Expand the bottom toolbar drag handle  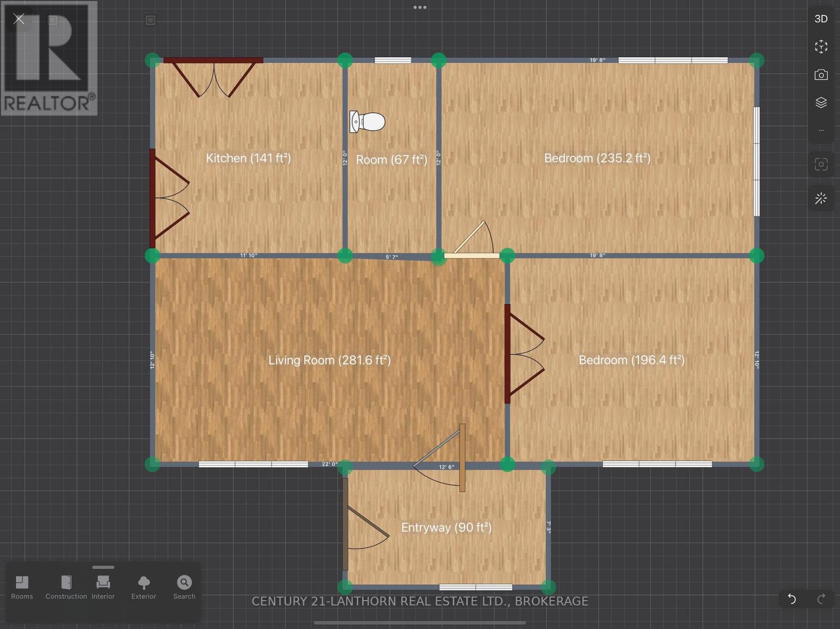click(103, 567)
